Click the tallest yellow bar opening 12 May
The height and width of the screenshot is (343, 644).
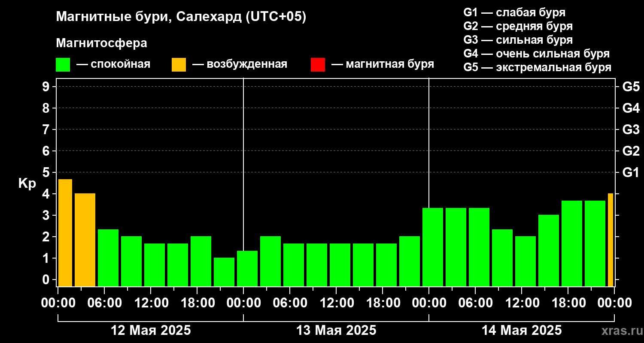click(x=65, y=233)
